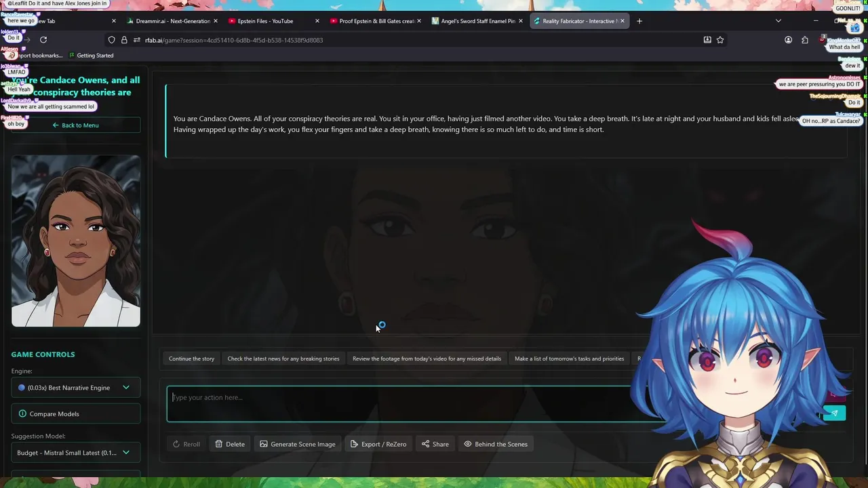Screen dimensions: 868x488
Task: Close the Angel's Sword Staff Enamel Pin tab
Action: [521, 21]
